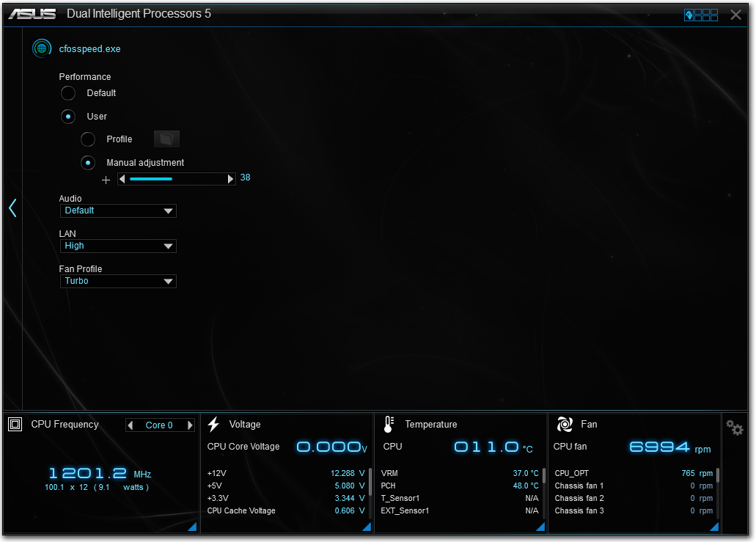This screenshot has width=756, height=542.
Task: Click the CPU_OPT 765 rpm value
Action: tap(697, 473)
